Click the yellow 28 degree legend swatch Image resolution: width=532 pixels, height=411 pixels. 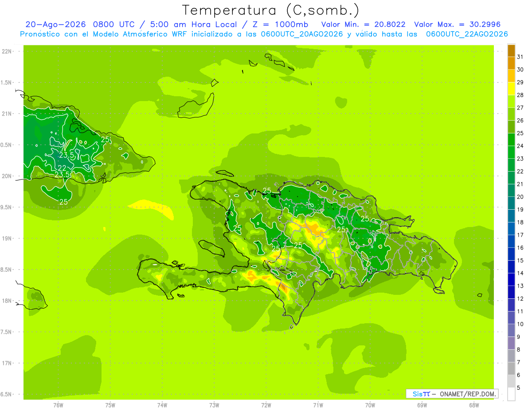point(511,89)
